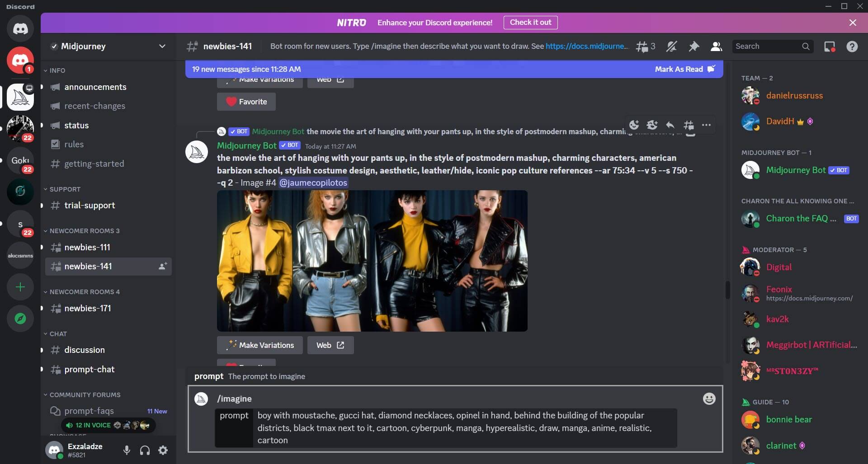Open the red Discord server with 1 notification
The height and width of the screenshot is (464, 868).
20,60
